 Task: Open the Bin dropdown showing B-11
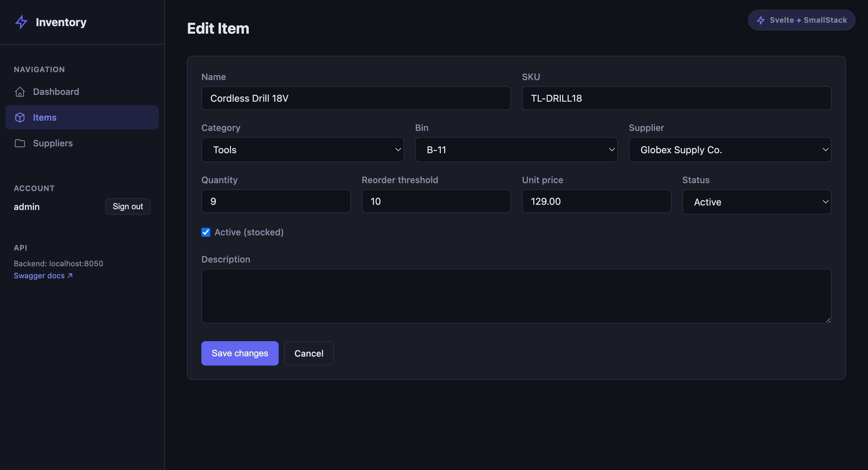[x=516, y=150]
